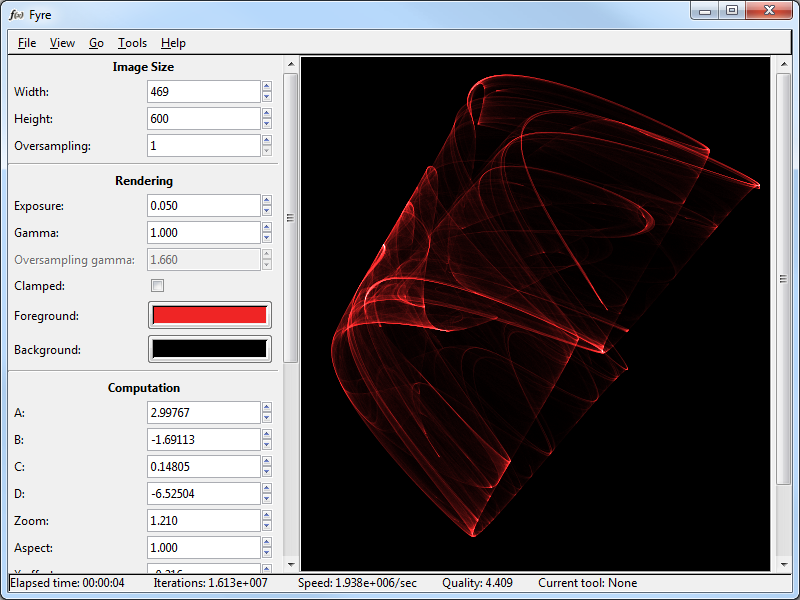Click the parameter panel vertical scrollbar
This screenshot has width=800, height=600.
[290, 216]
